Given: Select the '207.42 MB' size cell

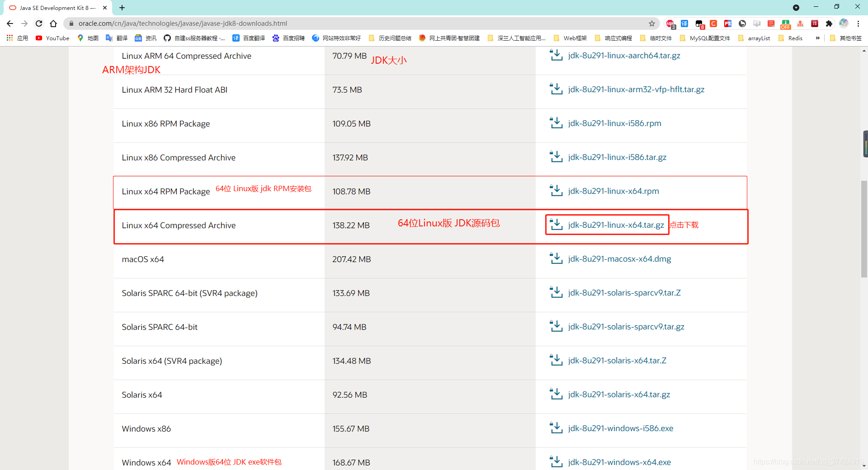Looking at the screenshot, I should pos(351,259).
